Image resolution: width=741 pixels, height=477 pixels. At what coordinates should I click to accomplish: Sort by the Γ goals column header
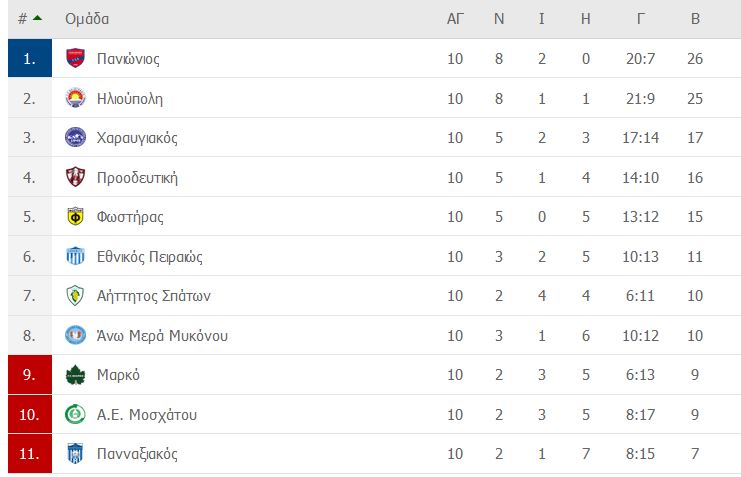[640, 19]
